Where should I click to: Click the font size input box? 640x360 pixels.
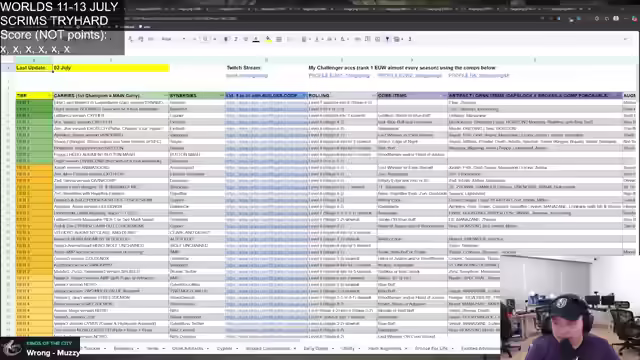click(x=205, y=39)
